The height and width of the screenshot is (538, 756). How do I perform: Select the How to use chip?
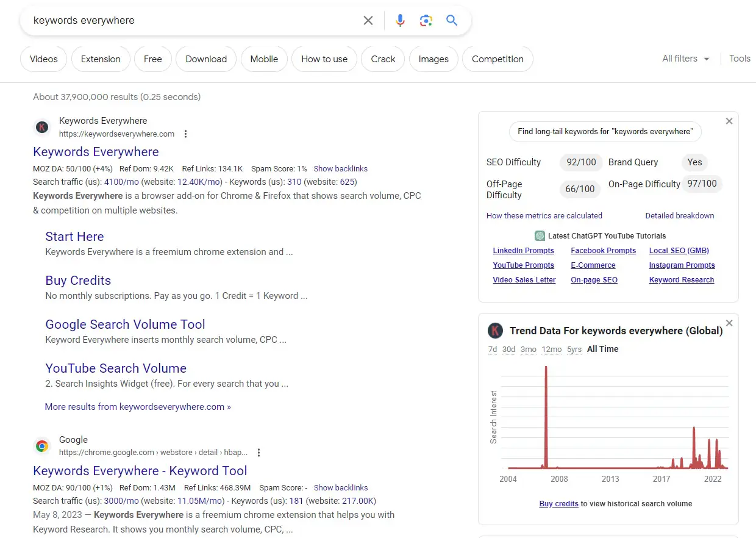point(324,59)
